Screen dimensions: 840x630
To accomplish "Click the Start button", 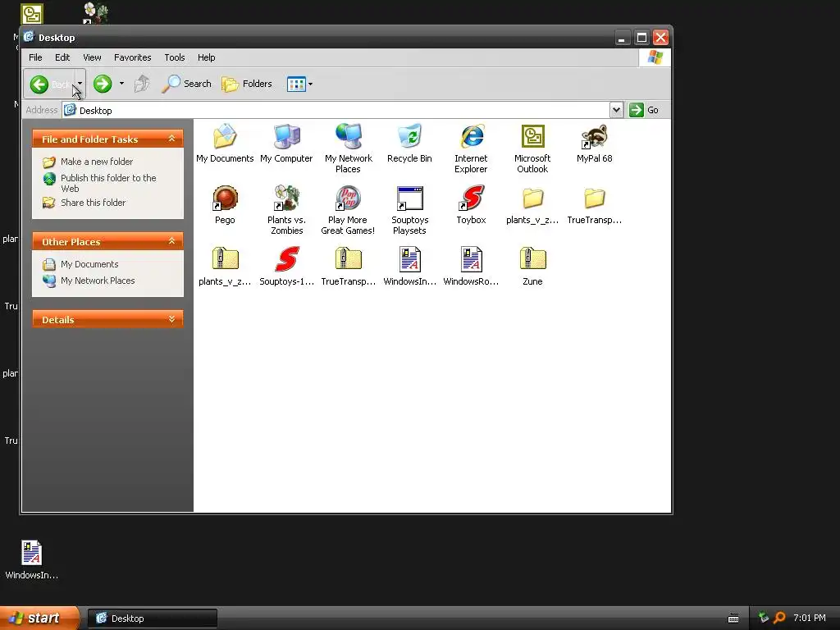I will pyautogui.click(x=39, y=618).
